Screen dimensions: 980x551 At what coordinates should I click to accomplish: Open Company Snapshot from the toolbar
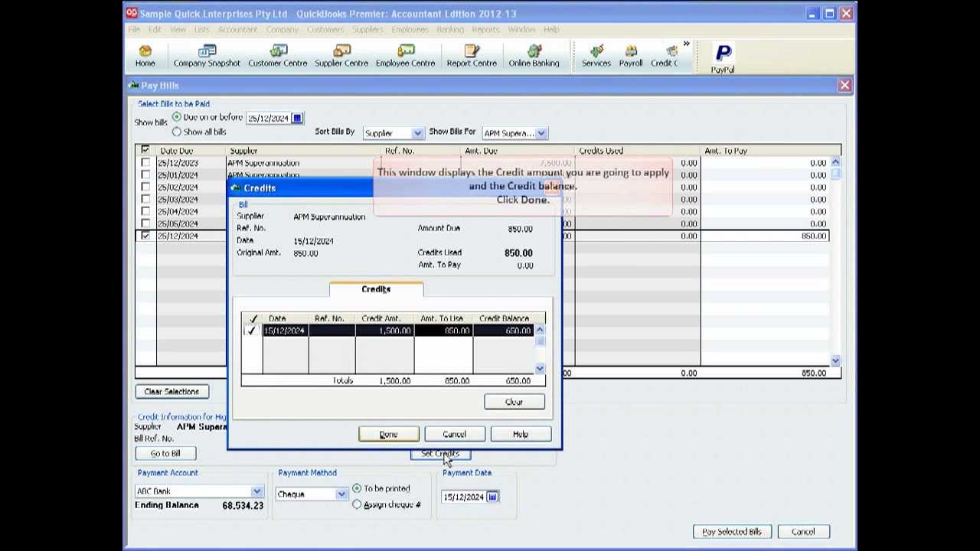point(207,56)
